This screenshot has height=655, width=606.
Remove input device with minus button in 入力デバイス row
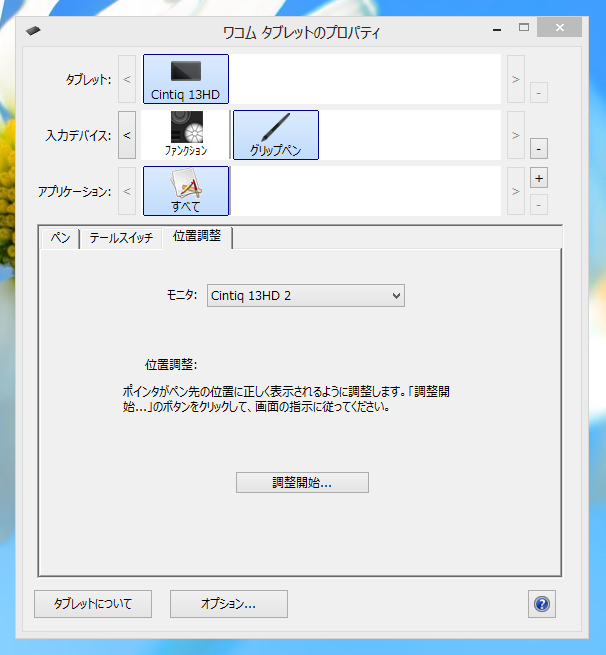(539, 149)
